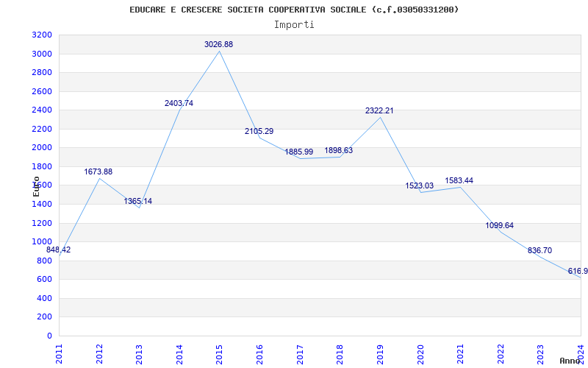Click the y-axis value 1800
The width and height of the screenshot is (588, 368).
pyautogui.click(x=42, y=167)
